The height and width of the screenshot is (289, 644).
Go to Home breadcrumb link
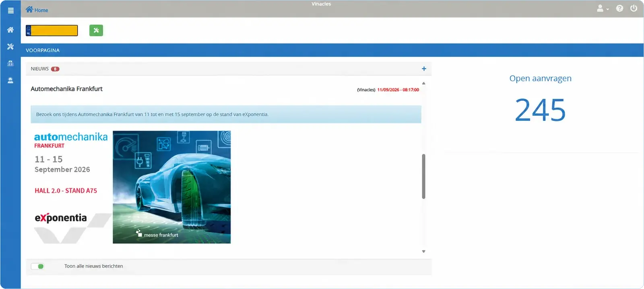pos(37,10)
